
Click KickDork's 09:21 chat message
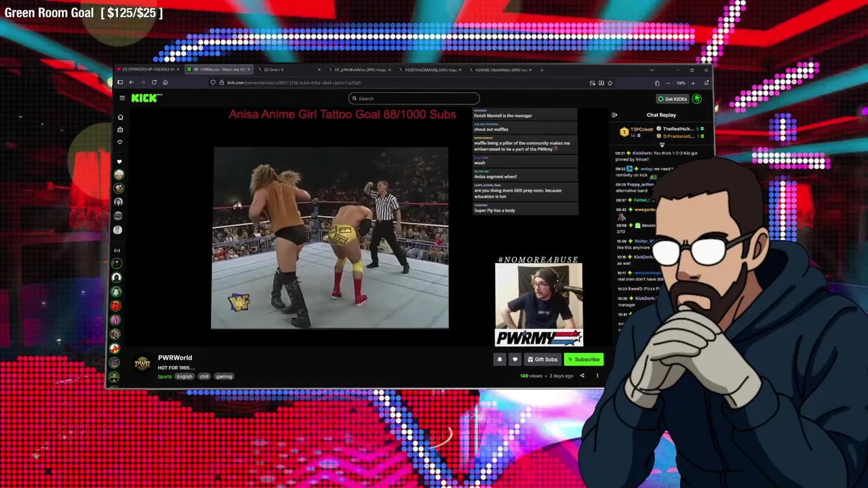[656, 156]
